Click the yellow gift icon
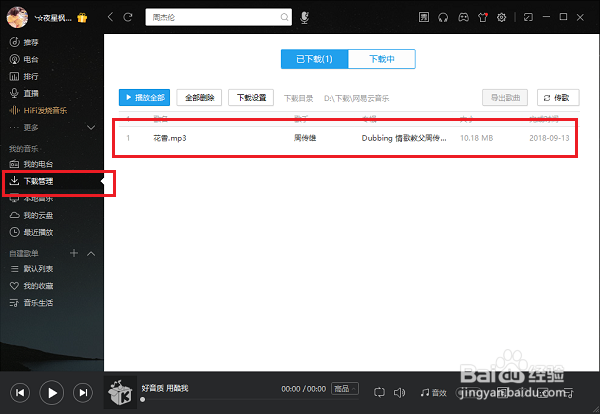This screenshot has height=414, width=600. coord(82,18)
